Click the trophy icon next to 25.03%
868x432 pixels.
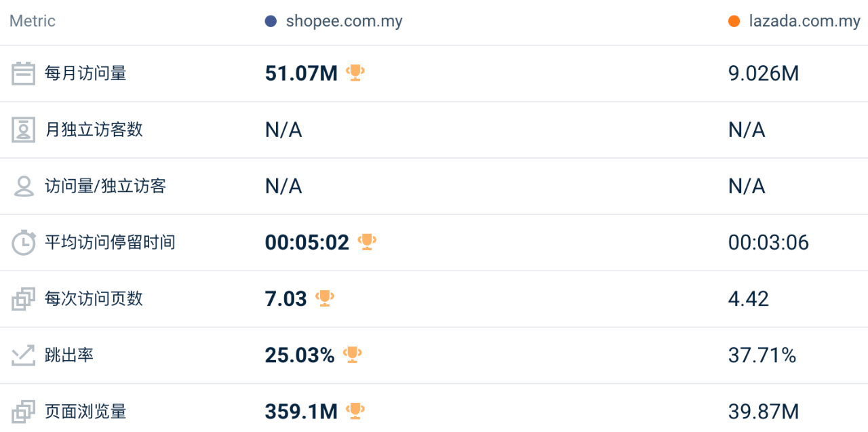352,354
